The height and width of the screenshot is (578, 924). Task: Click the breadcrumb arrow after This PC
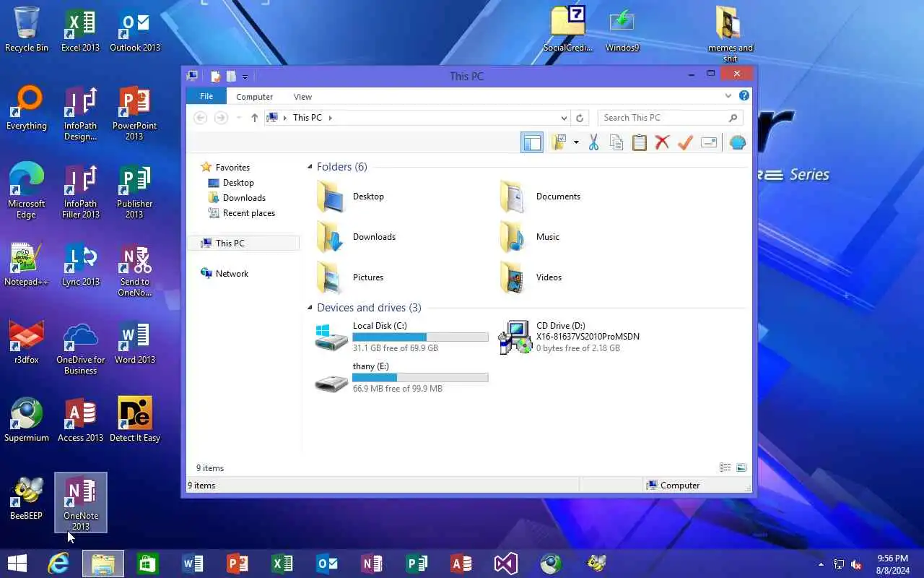(x=331, y=118)
